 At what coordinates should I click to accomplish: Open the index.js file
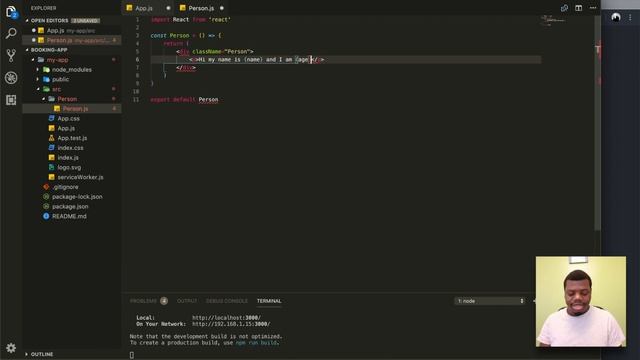pyautogui.click(x=68, y=158)
